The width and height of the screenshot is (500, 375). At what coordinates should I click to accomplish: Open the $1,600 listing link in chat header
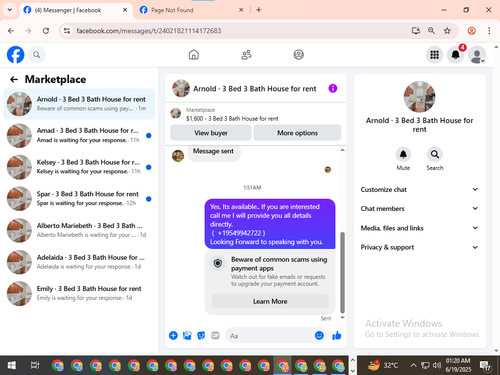232,119
